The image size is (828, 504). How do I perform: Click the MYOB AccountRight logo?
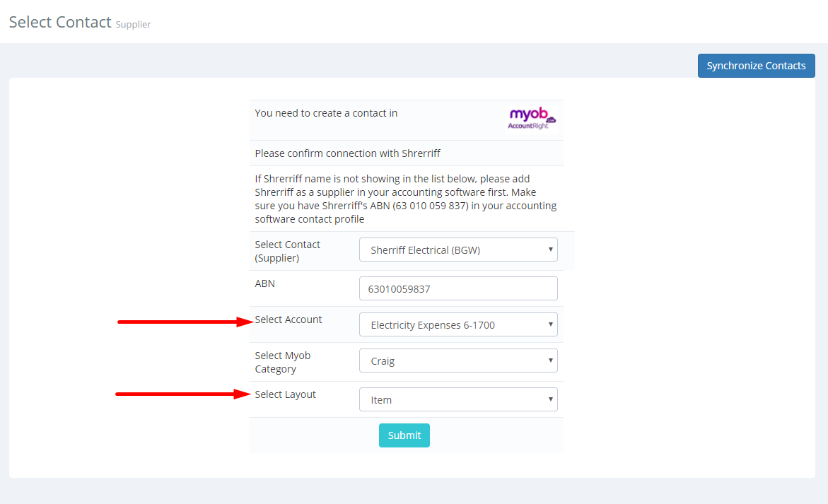pos(531,119)
